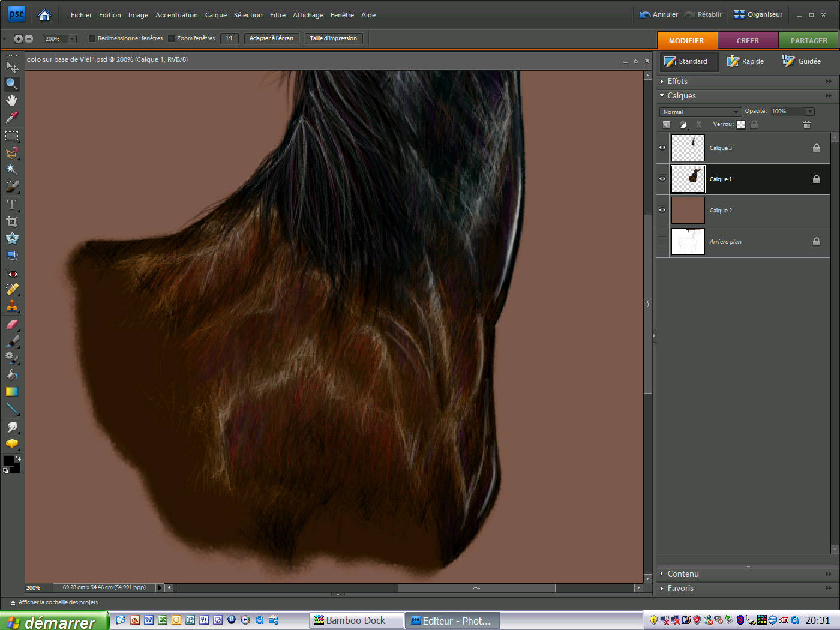
Task: Switch to the PARTAGER tab
Action: (x=809, y=40)
